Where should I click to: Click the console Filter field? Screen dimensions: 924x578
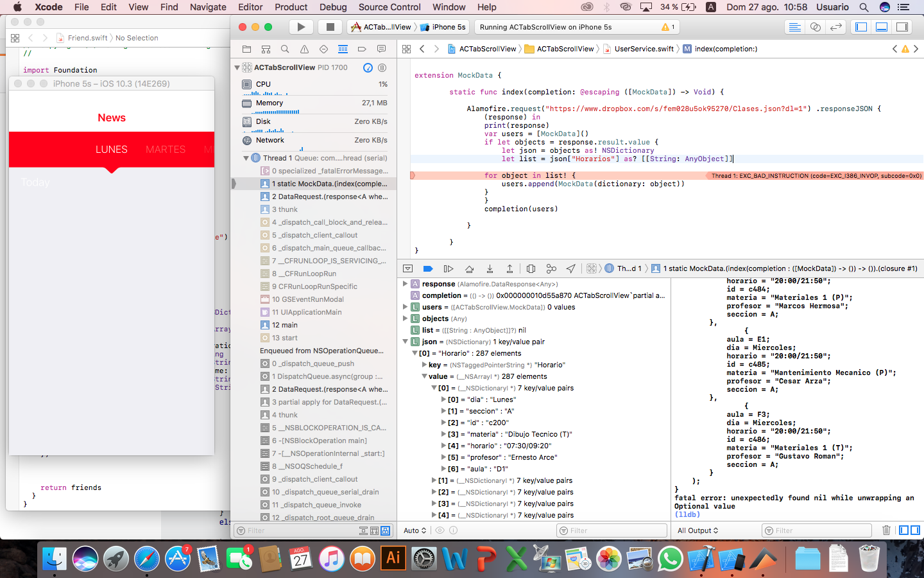[817, 530]
